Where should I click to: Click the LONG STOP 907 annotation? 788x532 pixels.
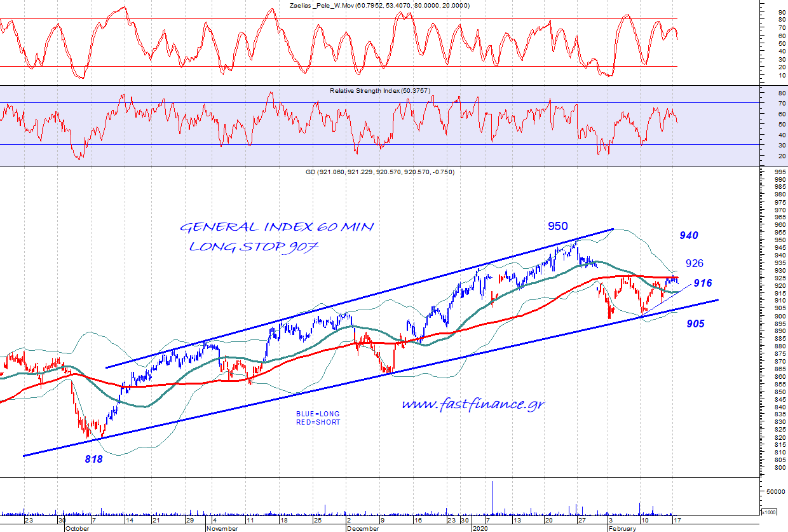(x=252, y=247)
